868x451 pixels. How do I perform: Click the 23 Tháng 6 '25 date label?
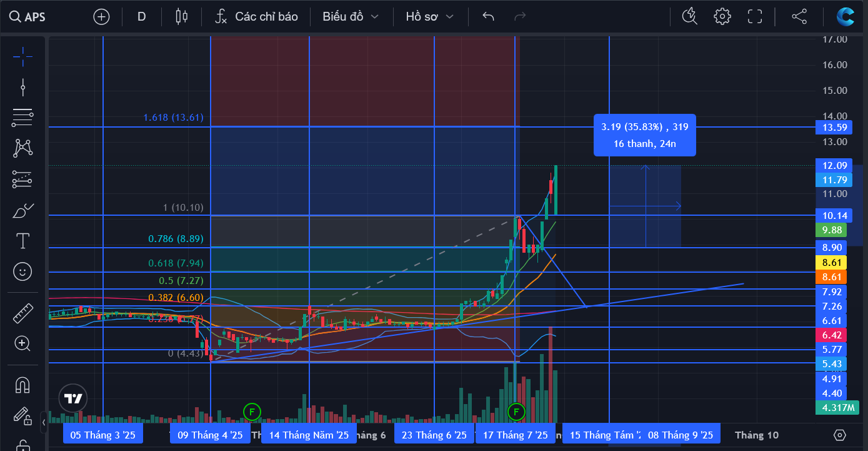pos(434,435)
